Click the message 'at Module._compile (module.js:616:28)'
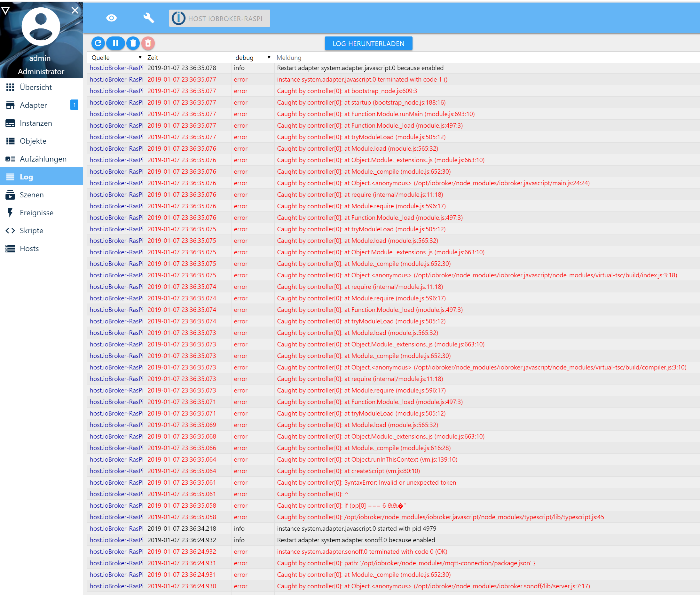The width and height of the screenshot is (700, 595). coord(364,448)
